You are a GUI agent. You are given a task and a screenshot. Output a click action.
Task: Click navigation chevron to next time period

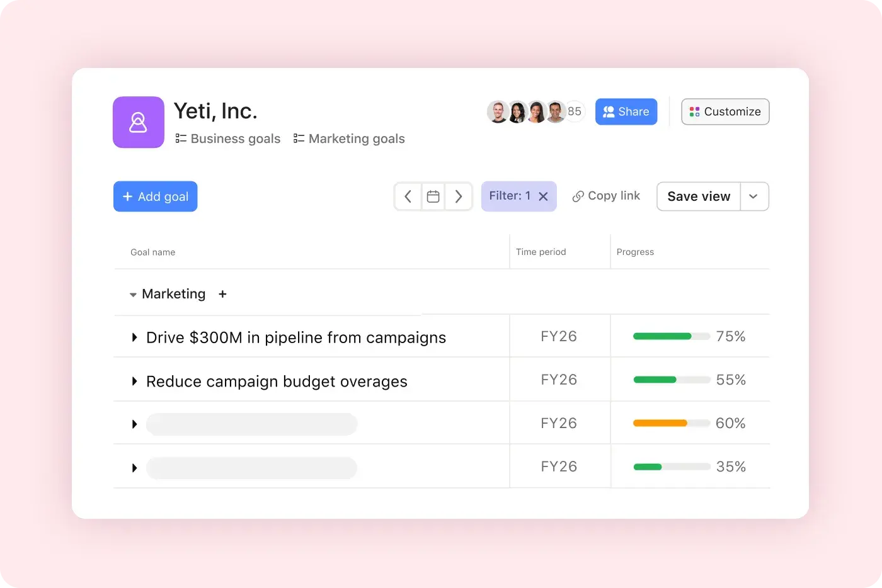(x=459, y=196)
